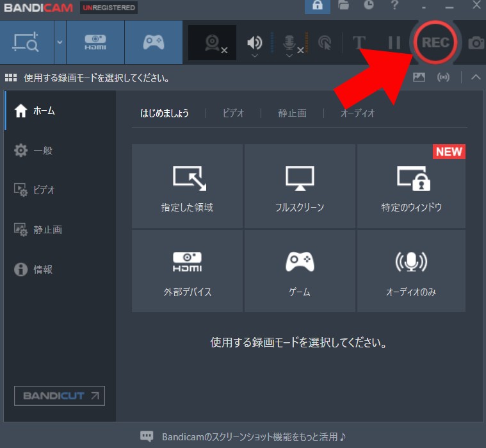Collapse the panel with the up chevron

476,77
